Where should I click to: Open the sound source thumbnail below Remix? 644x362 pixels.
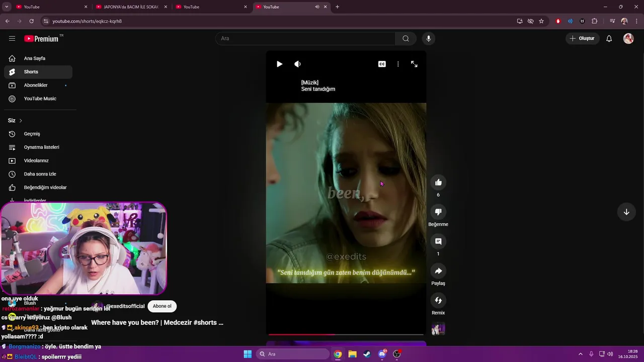pos(438,329)
